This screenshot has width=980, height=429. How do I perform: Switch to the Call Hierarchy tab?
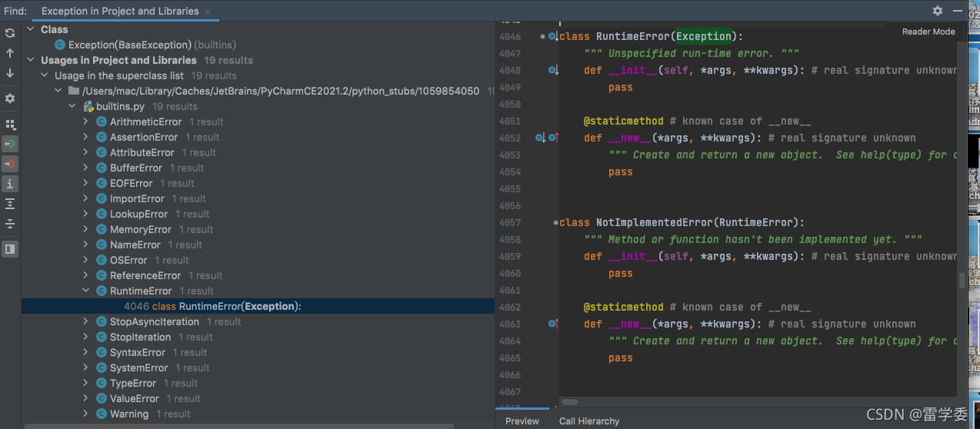589,421
